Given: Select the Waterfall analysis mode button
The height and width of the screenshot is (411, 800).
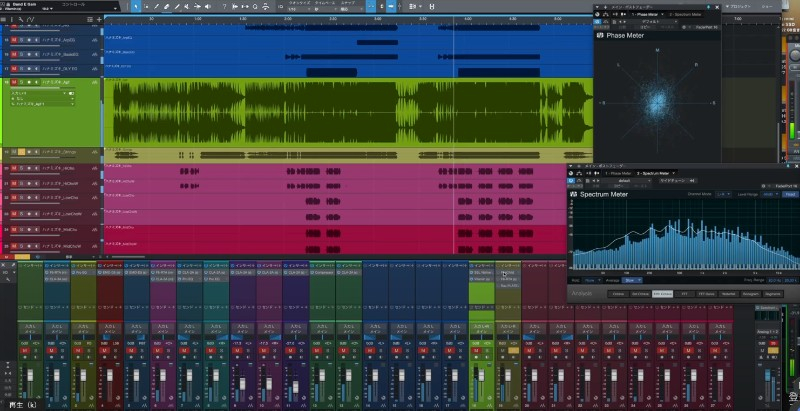Looking at the screenshot, I should (x=729, y=294).
